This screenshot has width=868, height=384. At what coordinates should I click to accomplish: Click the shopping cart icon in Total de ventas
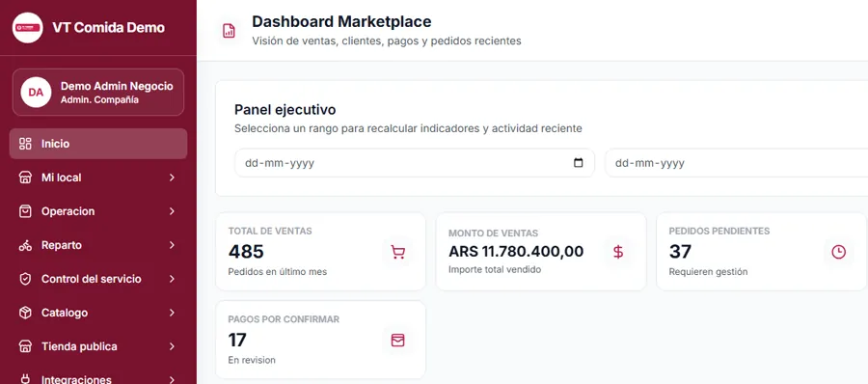click(x=397, y=252)
